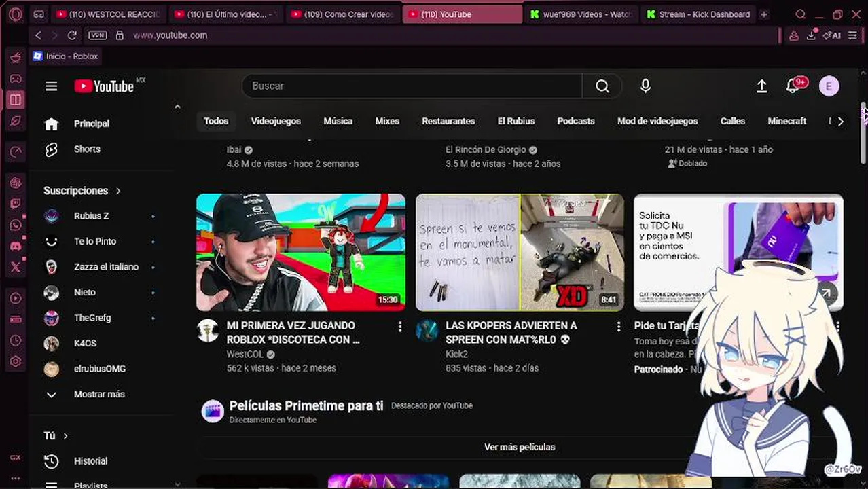Open the Twitch sidebar icon
This screenshot has height=489, width=868.
pyautogui.click(x=15, y=204)
